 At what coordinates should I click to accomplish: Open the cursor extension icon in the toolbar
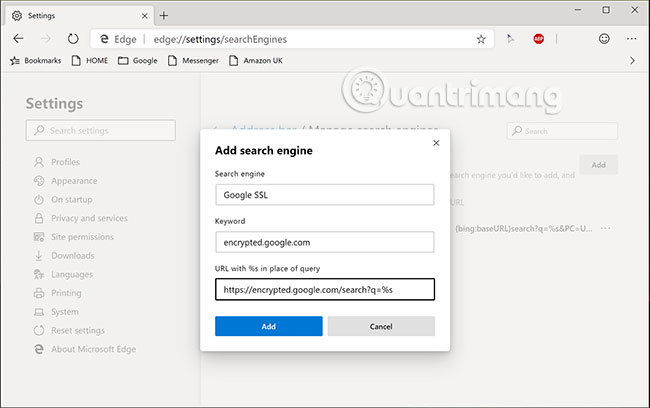click(510, 39)
